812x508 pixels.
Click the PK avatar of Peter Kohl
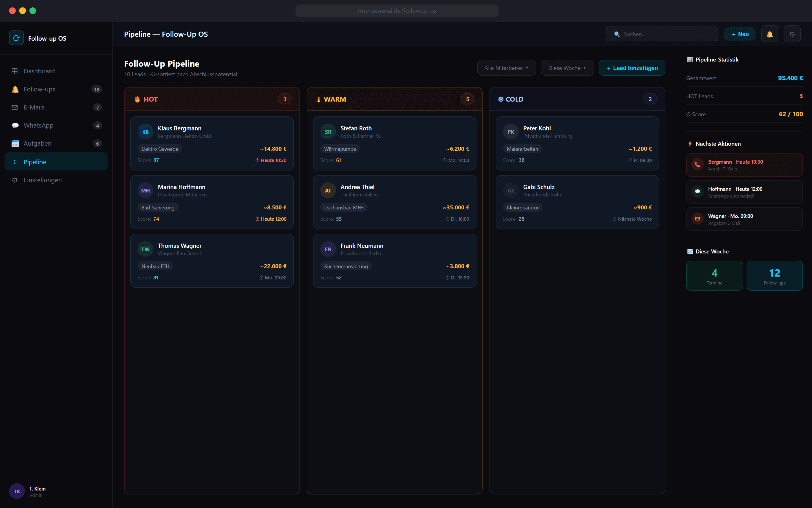tap(511, 132)
